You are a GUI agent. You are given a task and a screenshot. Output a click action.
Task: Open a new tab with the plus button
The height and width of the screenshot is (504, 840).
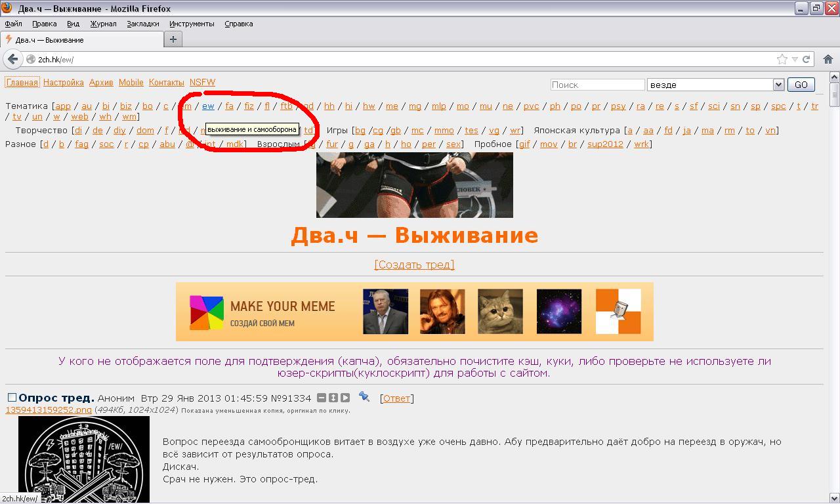(173, 39)
